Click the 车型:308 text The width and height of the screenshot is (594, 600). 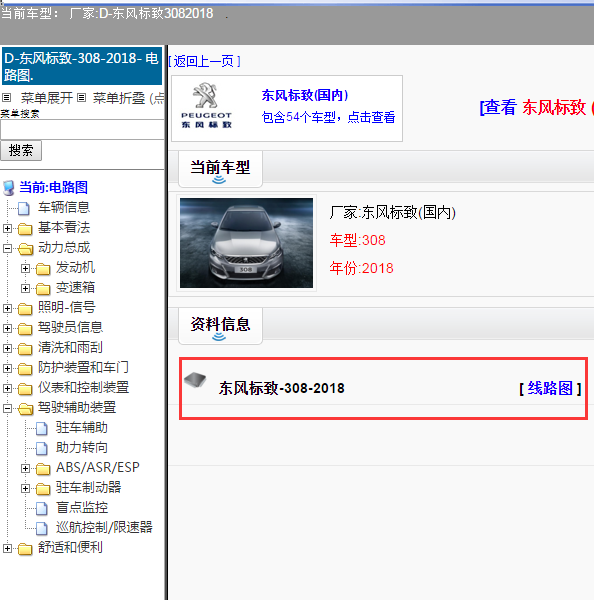[x=358, y=240]
